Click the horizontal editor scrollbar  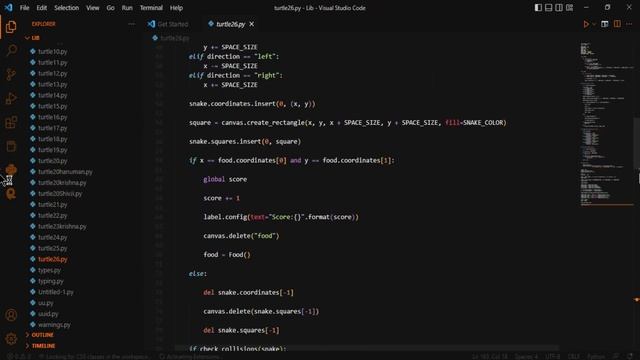367,348
